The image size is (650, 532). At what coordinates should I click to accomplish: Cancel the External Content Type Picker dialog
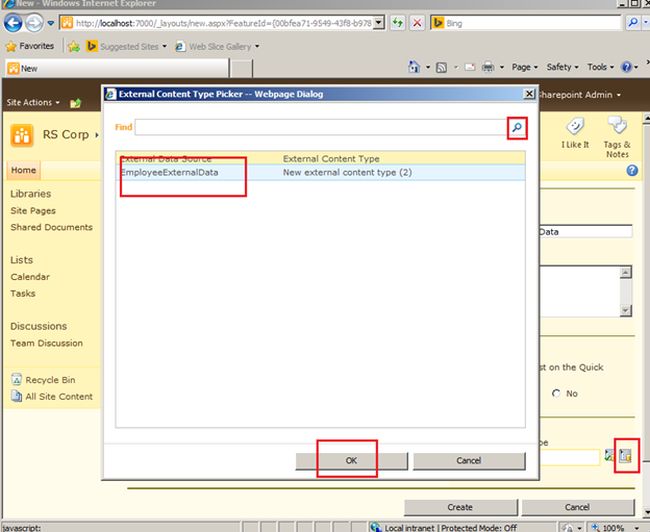pos(469,461)
